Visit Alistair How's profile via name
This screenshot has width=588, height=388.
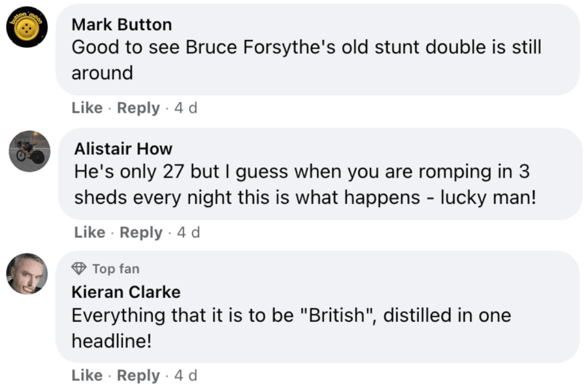pos(123,149)
